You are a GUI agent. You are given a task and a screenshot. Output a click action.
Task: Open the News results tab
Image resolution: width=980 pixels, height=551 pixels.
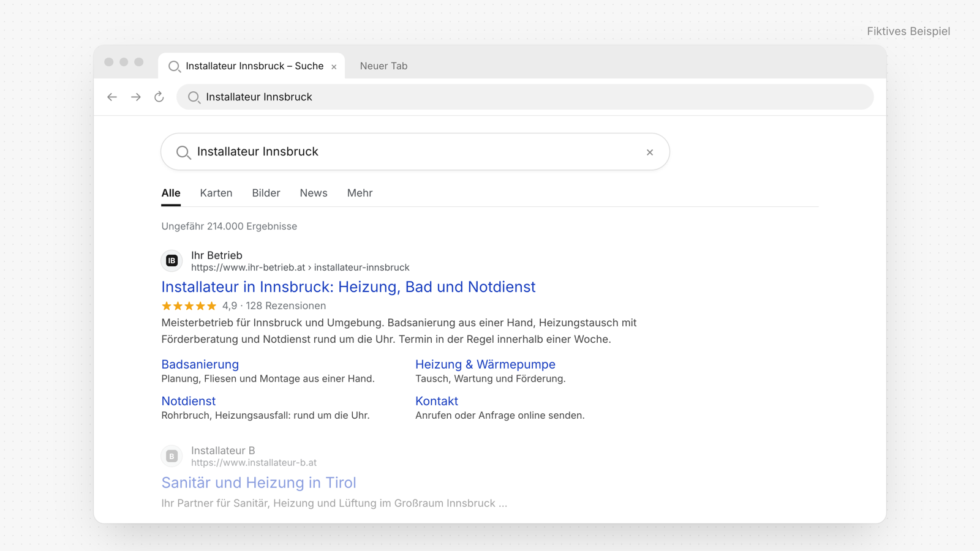coord(314,193)
